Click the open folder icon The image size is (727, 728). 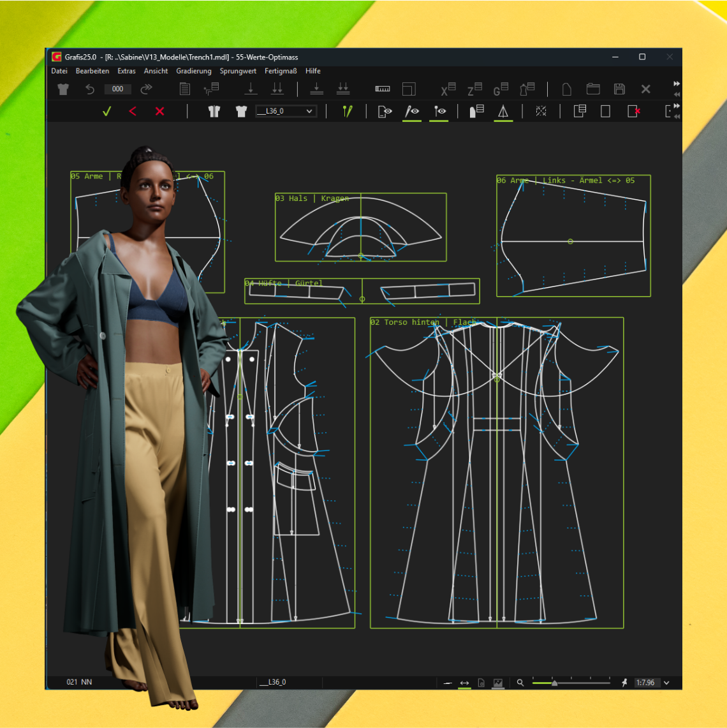point(593,89)
